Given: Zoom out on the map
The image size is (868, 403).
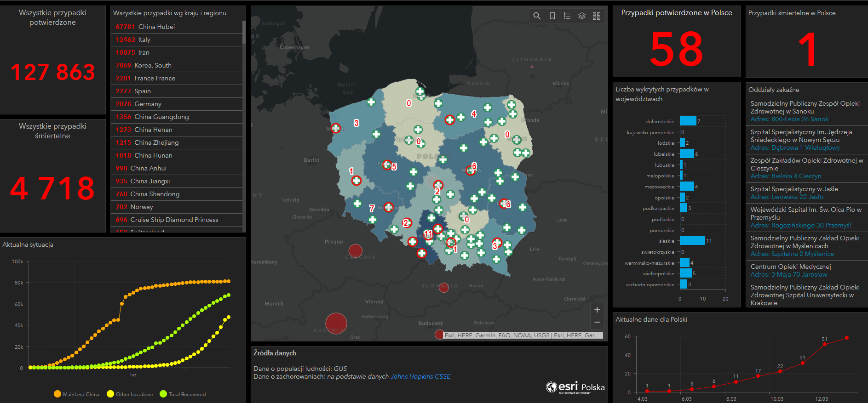Looking at the screenshot, I should 597,322.
